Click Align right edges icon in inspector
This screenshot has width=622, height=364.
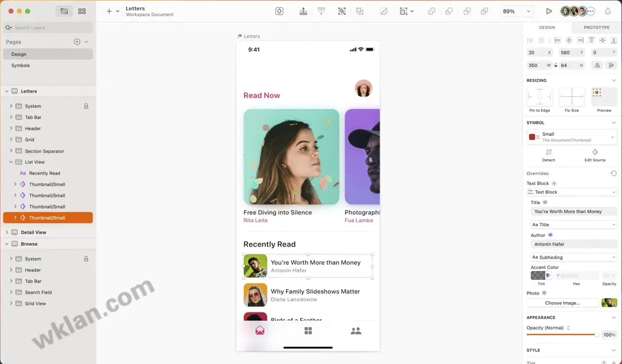pyautogui.click(x=580, y=40)
